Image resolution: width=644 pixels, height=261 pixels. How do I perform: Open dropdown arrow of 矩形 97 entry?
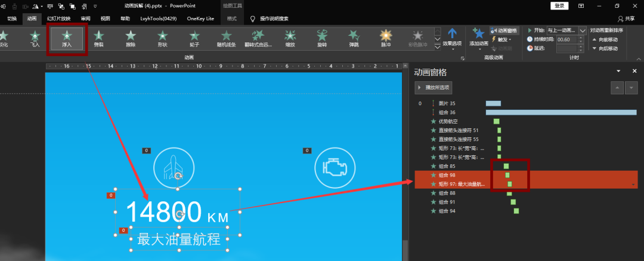(x=634, y=185)
